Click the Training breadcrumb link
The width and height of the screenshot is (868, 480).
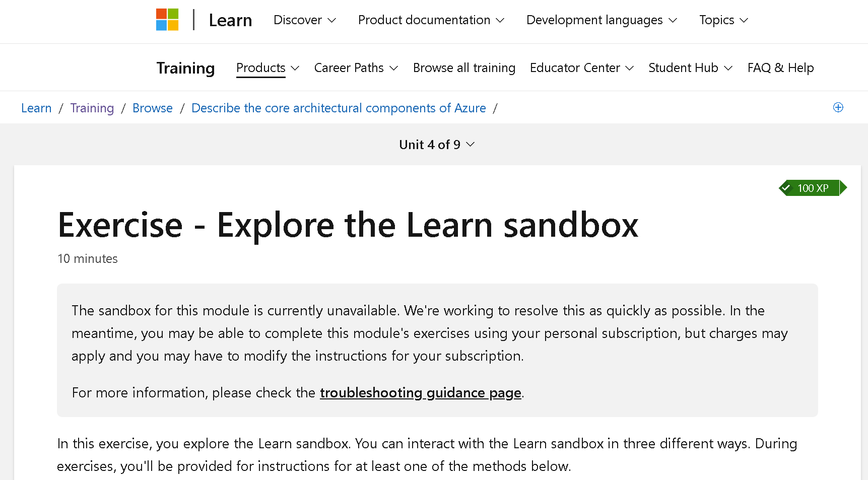[x=92, y=108]
